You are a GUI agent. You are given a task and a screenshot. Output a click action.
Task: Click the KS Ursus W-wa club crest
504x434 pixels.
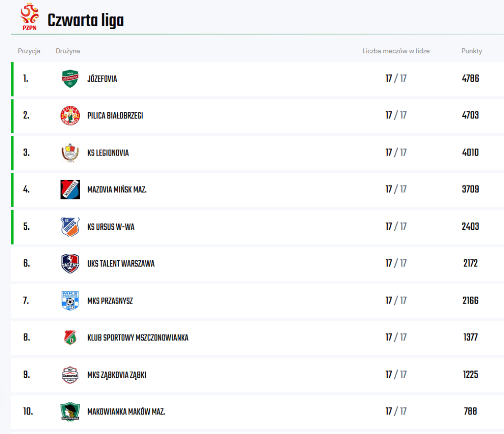(70, 227)
